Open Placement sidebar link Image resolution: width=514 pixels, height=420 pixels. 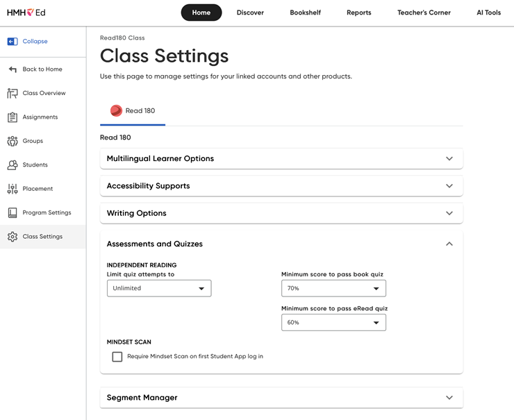tap(38, 189)
